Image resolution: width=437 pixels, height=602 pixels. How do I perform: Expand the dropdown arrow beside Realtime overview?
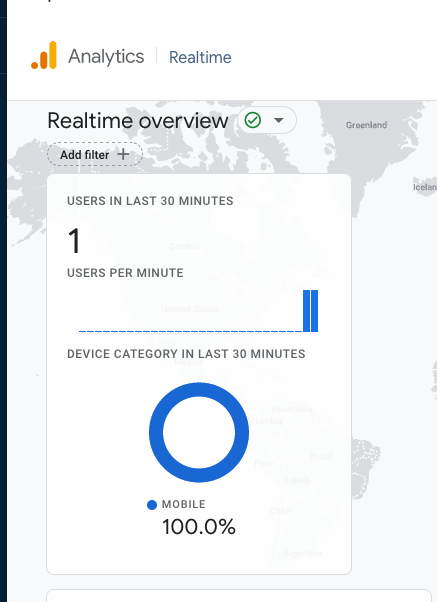point(279,120)
